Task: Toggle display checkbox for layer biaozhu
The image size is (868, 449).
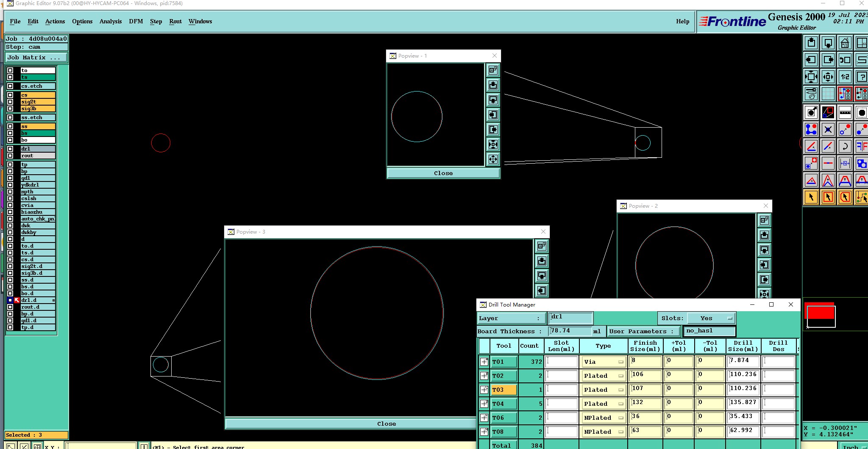Action: 10,212
